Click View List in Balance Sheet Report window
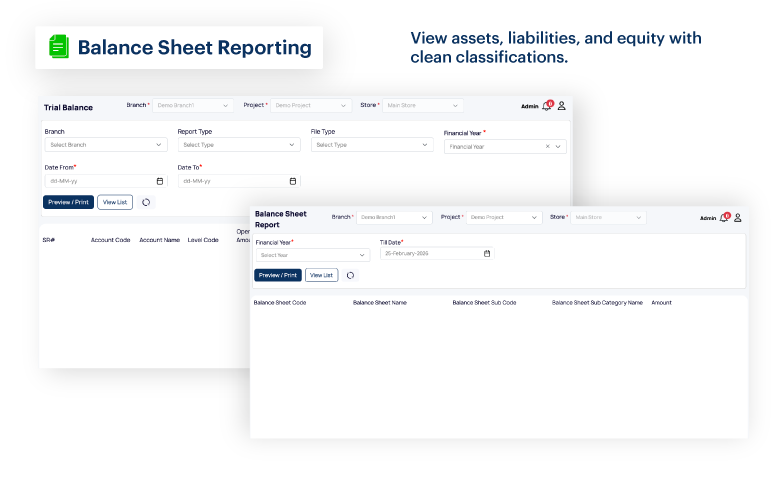 pos(321,275)
